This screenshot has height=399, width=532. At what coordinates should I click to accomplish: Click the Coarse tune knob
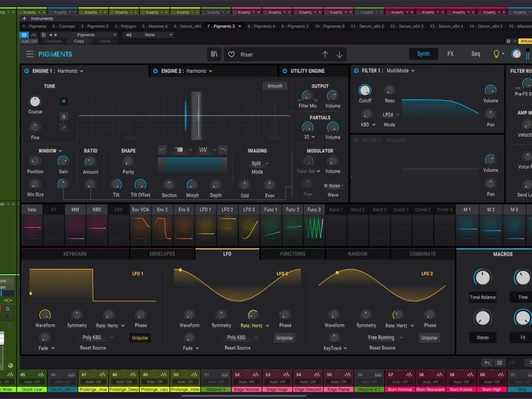pyautogui.click(x=35, y=101)
